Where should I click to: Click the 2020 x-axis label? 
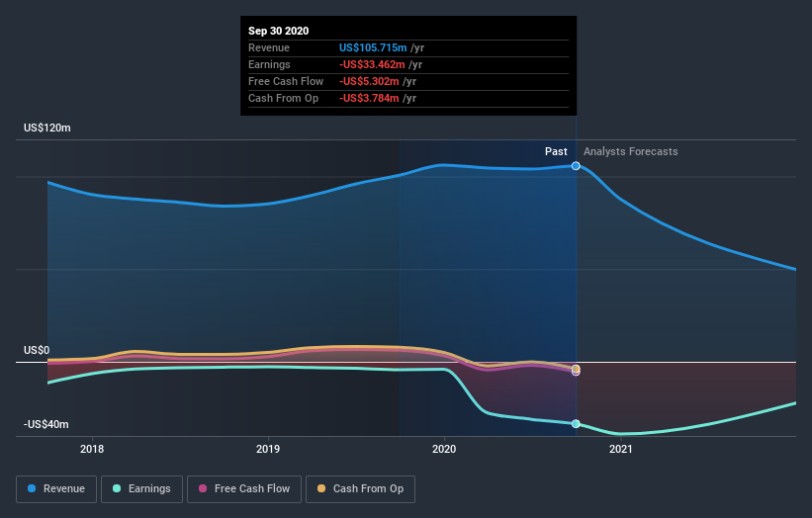(444, 449)
